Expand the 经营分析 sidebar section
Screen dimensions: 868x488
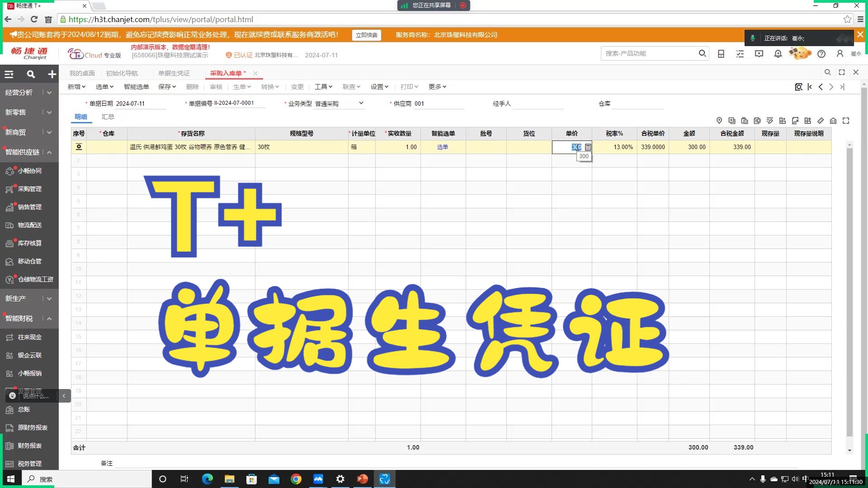49,93
